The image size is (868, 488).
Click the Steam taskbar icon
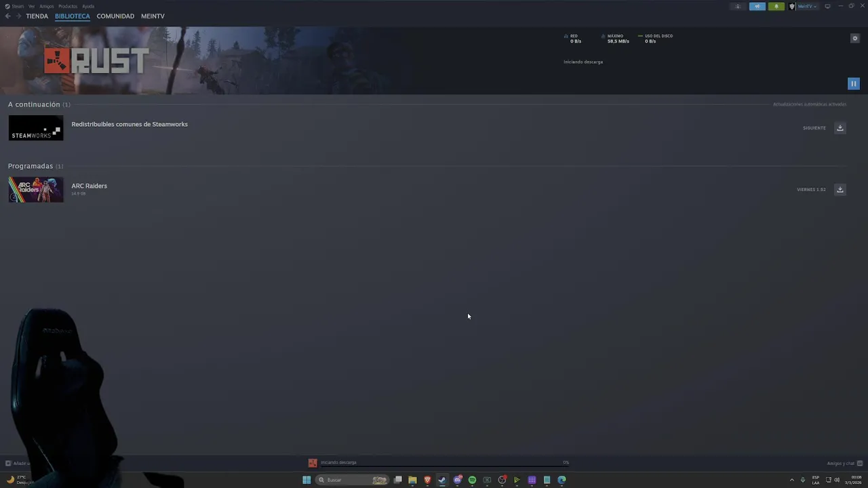(442, 480)
